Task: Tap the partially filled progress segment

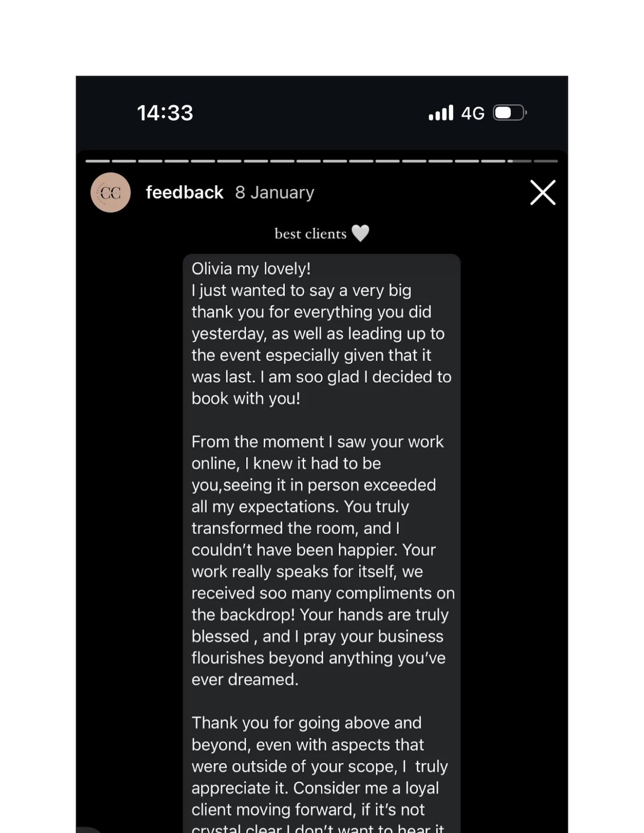Action: pos(519,161)
